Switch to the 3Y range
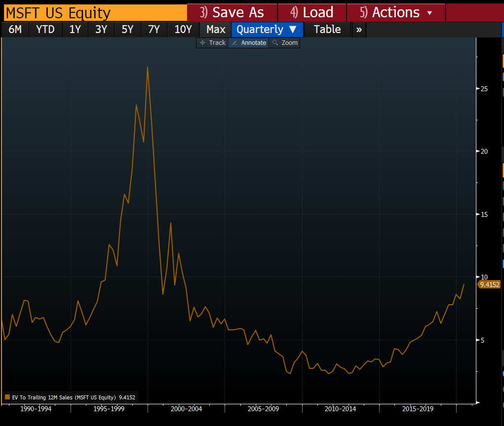504x426 pixels. click(x=101, y=30)
